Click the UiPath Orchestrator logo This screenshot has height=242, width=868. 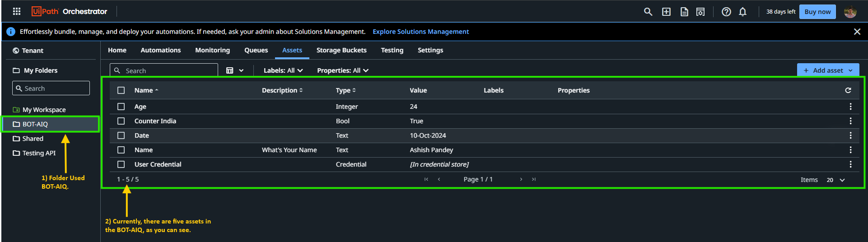point(70,11)
